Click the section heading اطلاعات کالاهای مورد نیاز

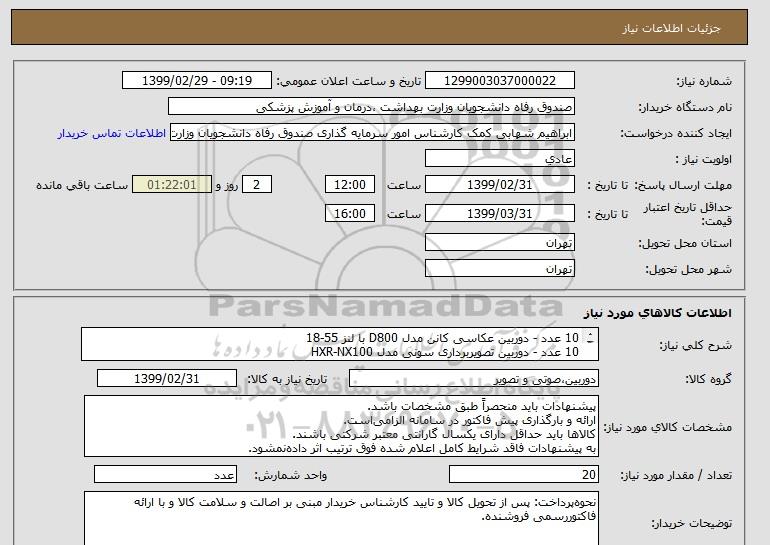pyautogui.click(x=658, y=313)
